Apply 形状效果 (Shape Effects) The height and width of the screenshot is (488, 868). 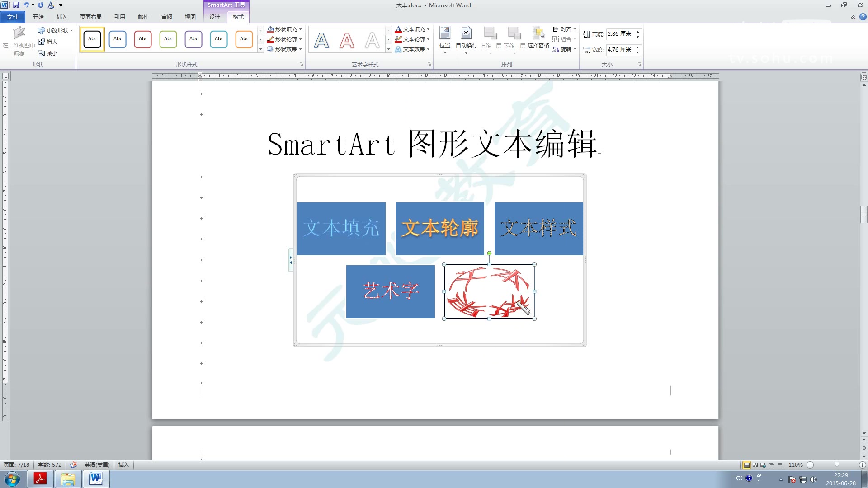click(x=283, y=49)
